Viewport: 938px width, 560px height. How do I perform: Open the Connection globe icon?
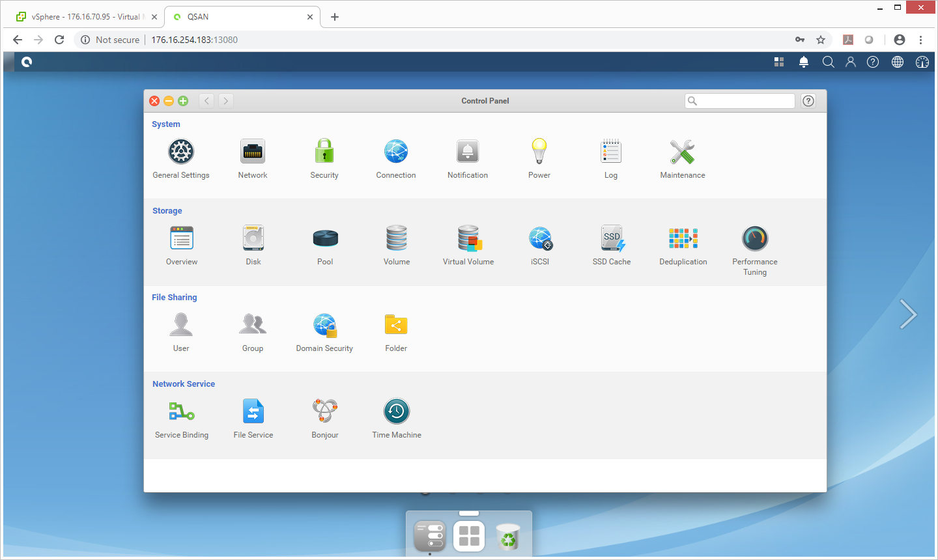tap(396, 152)
